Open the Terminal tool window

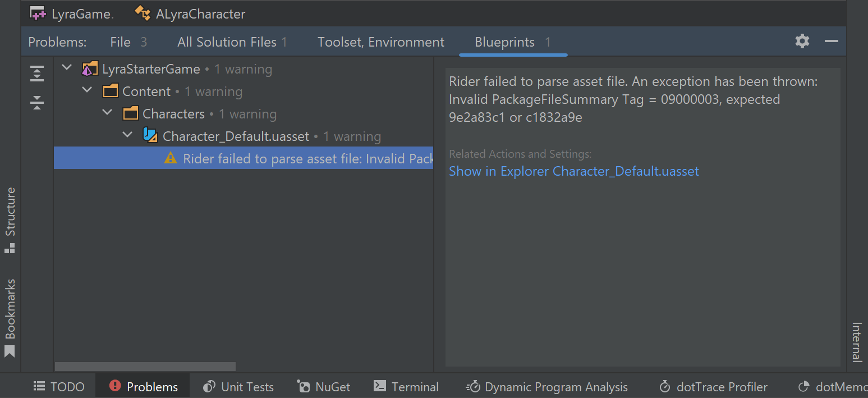tap(406, 387)
